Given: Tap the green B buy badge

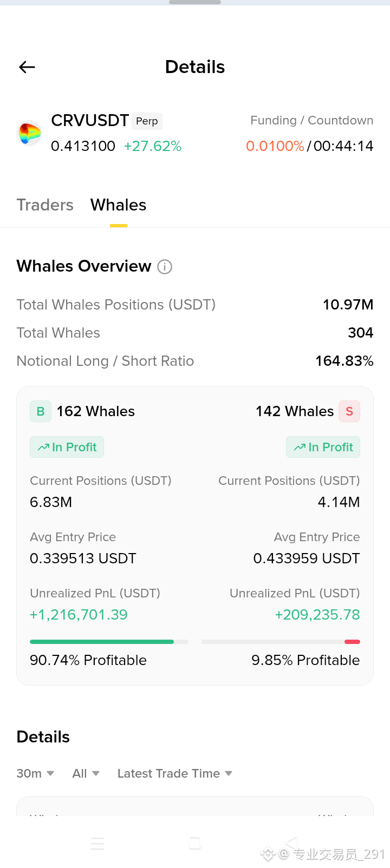Looking at the screenshot, I should [41, 411].
